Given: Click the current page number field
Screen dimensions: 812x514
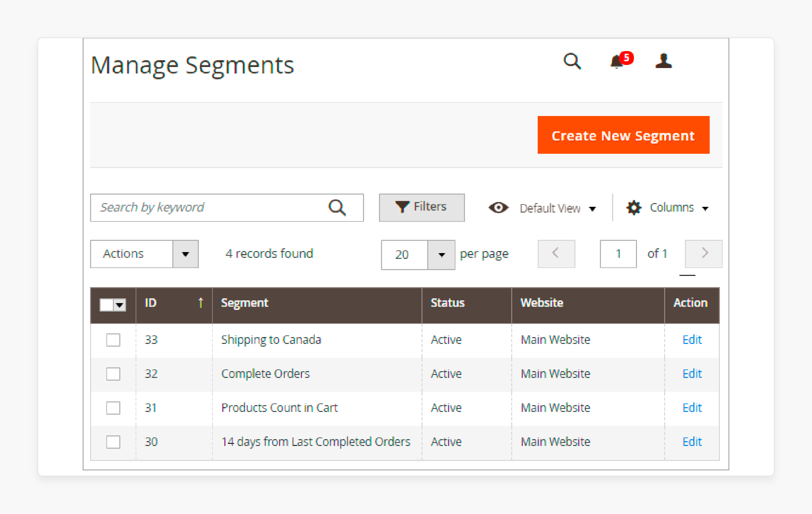Looking at the screenshot, I should coord(618,254).
